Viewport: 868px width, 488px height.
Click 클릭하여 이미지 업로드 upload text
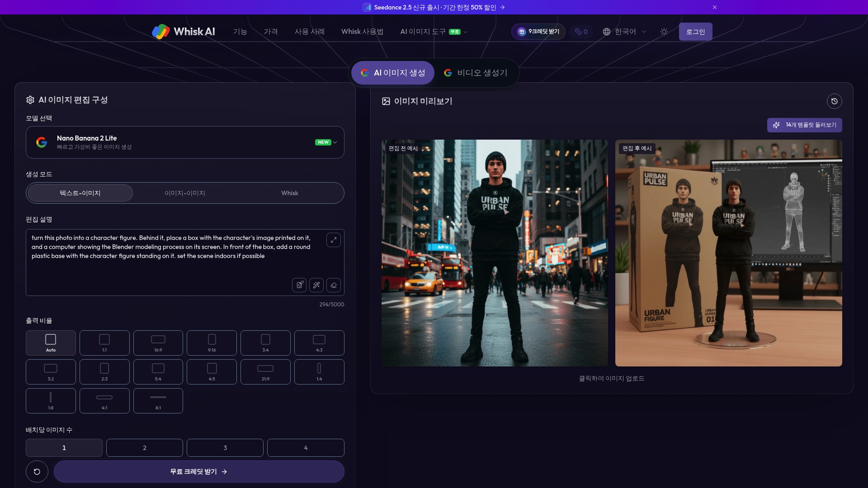(x=612, y=379)
